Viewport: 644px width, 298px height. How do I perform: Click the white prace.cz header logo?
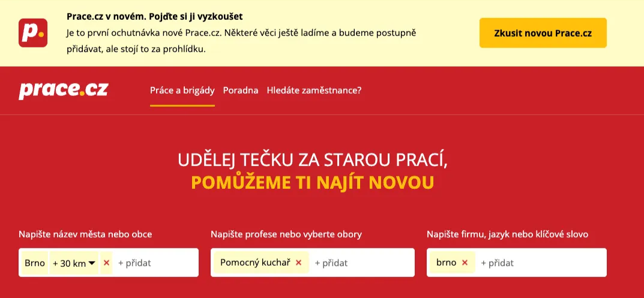coord(63,90)
